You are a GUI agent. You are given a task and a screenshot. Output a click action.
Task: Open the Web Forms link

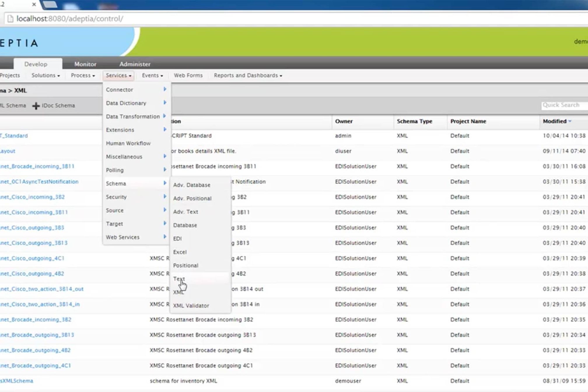188,75
